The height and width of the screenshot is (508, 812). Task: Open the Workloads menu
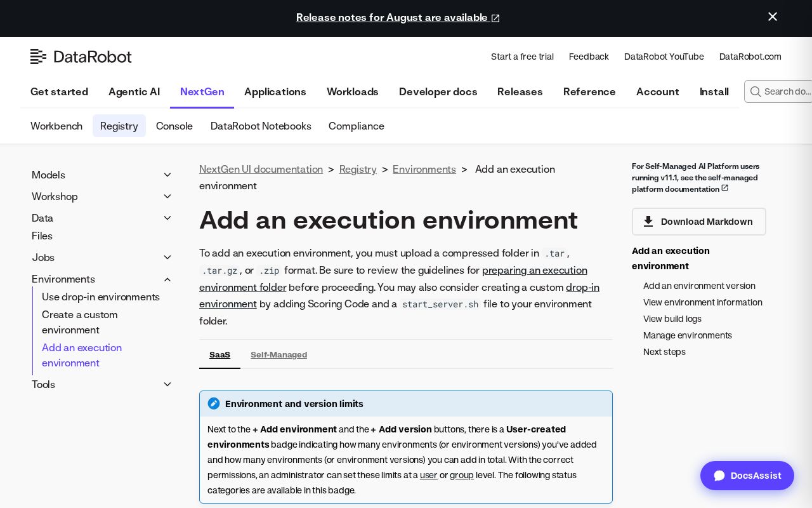tap(353, 91)
